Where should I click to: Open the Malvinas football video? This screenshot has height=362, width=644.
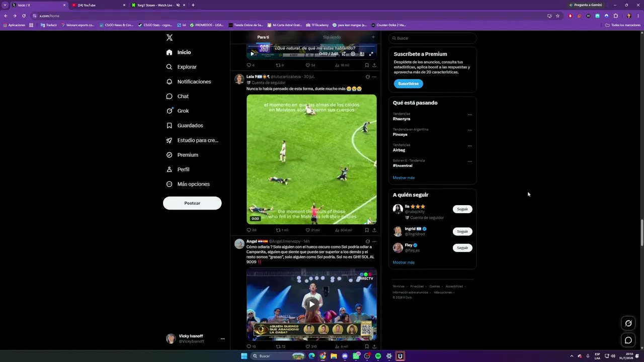311,159
